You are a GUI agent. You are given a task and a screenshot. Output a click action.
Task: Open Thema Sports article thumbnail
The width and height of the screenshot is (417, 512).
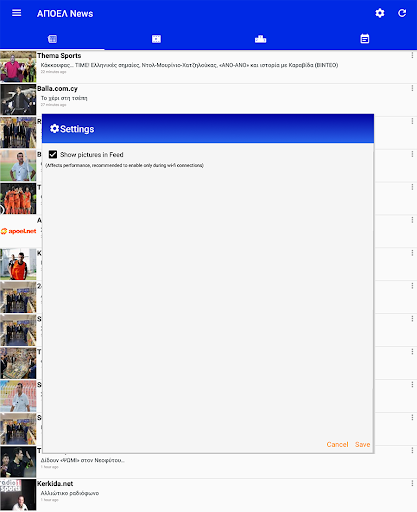18,67
